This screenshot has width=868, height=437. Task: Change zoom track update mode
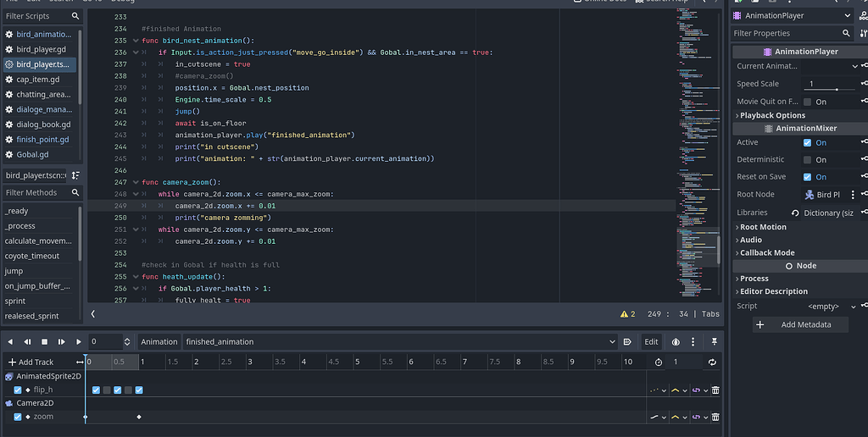click(658, 417)
